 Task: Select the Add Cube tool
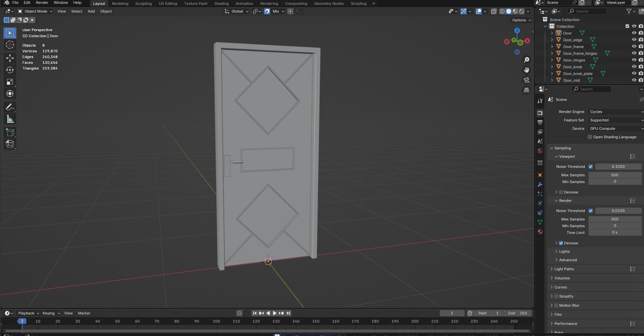tap(10, 132)
